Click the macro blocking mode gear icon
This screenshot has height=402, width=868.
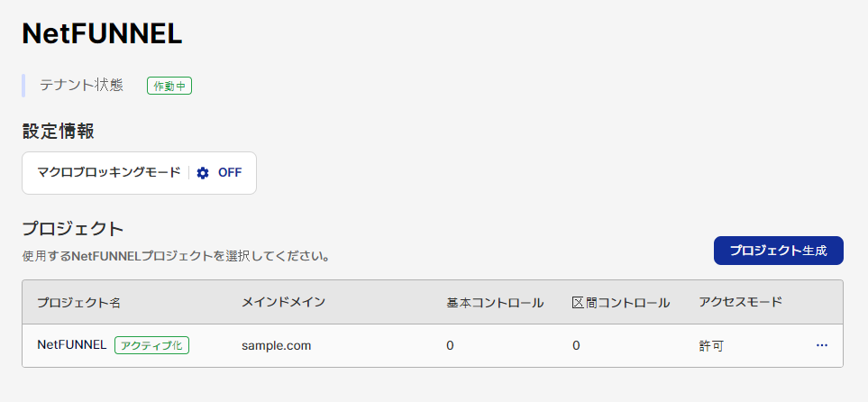[203, 173]
